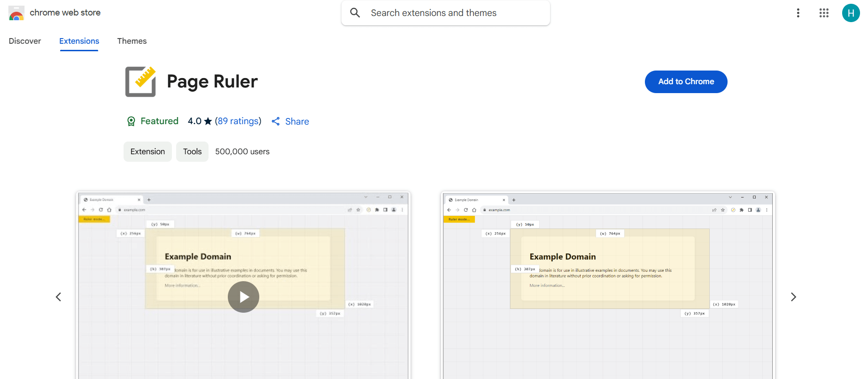The image size is (868, 379).
Task: Click the Page Ruler title
Action: tap(212, 81)
